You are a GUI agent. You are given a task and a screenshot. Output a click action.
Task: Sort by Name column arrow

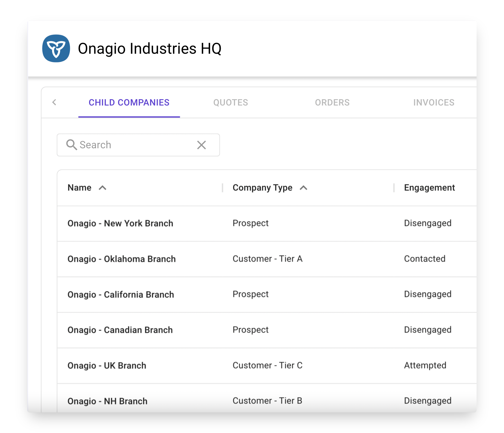[x=103, y=188]
